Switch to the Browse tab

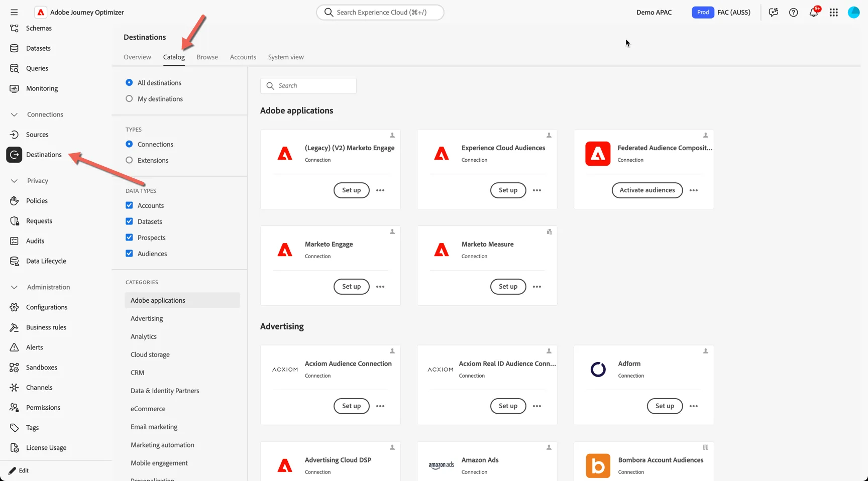(207, 57)
